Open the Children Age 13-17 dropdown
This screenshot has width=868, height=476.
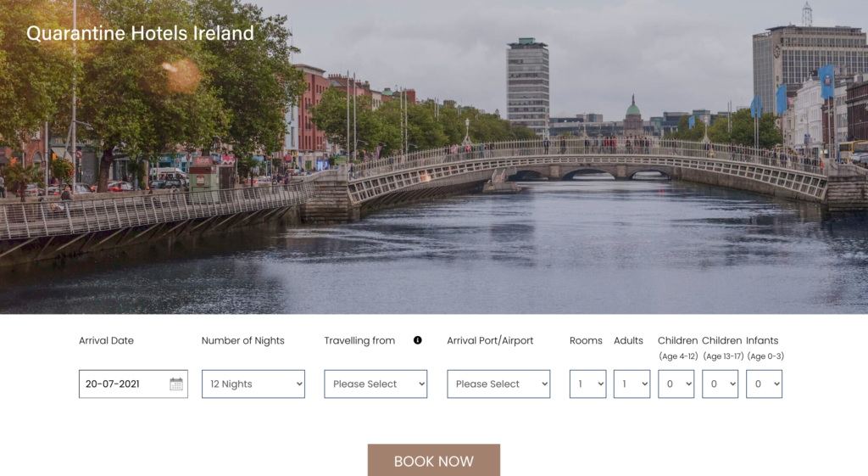click(x=721, y=384)
